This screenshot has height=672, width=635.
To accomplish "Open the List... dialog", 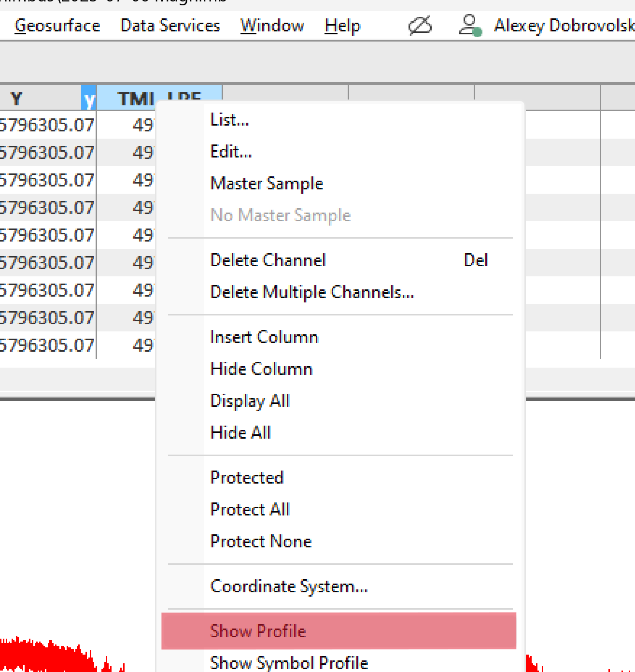I will point(230,119).
